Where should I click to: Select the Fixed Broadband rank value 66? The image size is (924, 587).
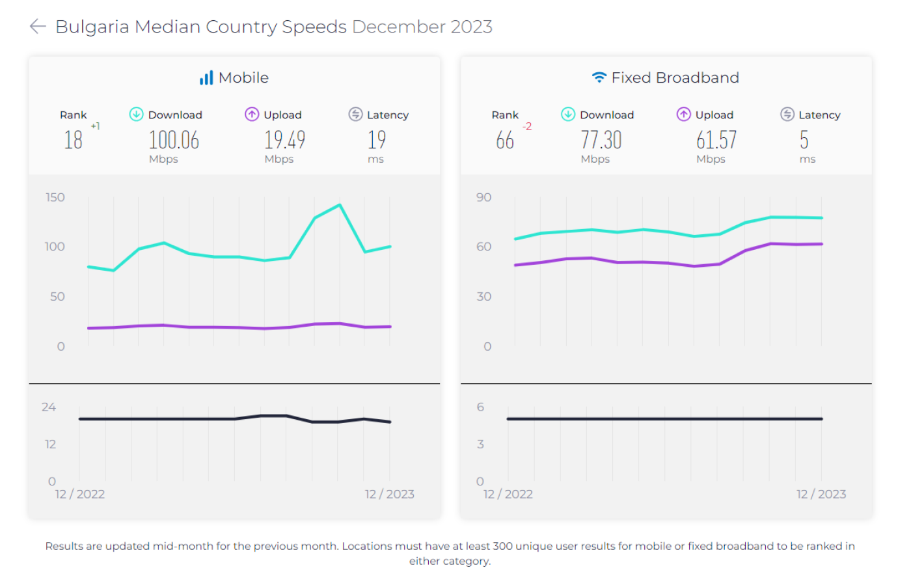tap(505, 140)
